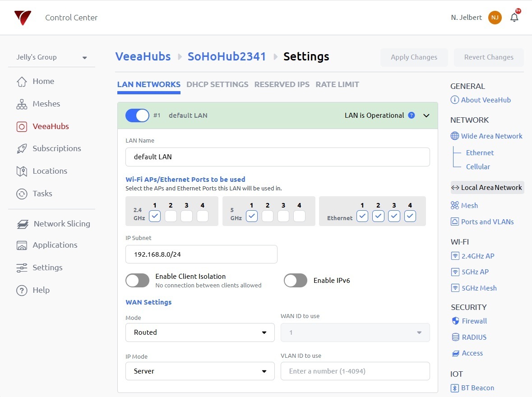Image resolution: width=532 pixels, height=397 pixels.
Task: Click the LAN Name input field
Action: (x=278, y=157)
